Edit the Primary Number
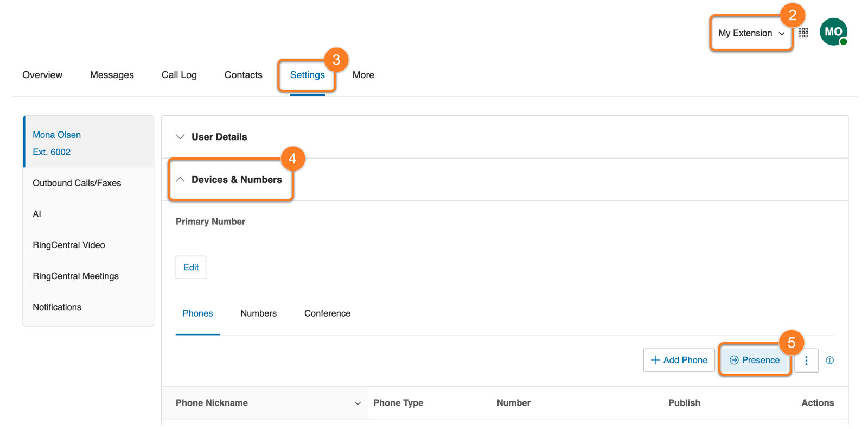 coord(190,267)
